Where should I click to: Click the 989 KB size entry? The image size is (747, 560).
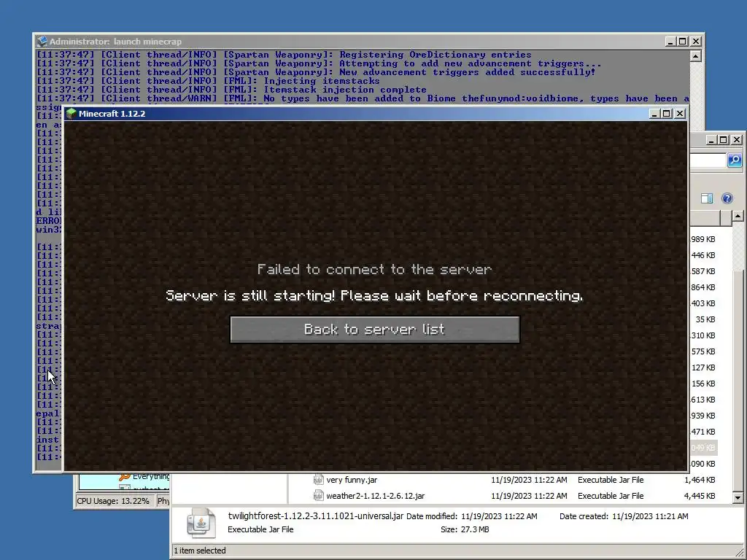pyautogui.click(x=703, y=239)
